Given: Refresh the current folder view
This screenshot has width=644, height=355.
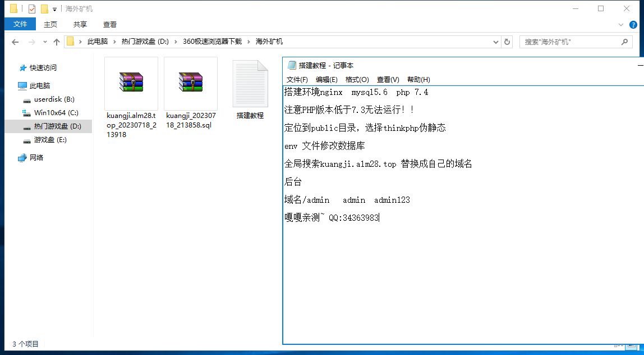Looking at the screenshot, I should [507, 42].
